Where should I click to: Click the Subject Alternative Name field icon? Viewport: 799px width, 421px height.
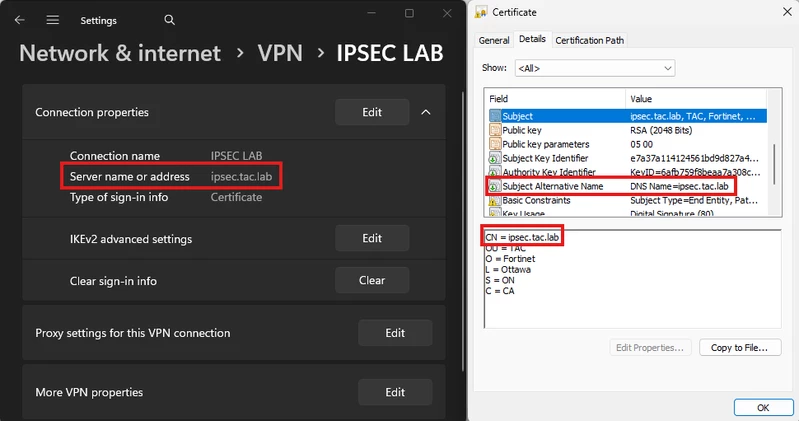point(494,186)
